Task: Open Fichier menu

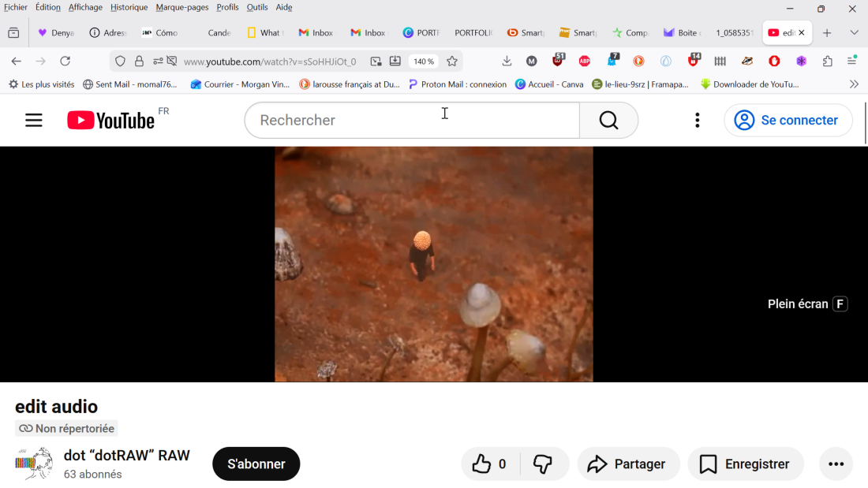Action: tap(16, 7)
